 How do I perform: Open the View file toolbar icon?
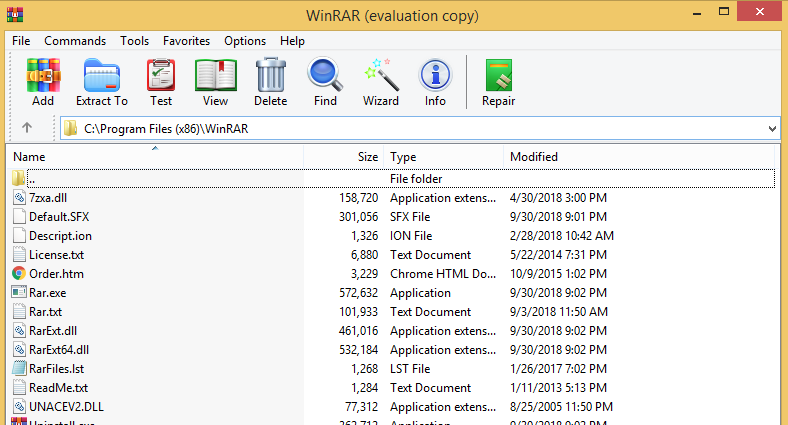coord(215,81)
